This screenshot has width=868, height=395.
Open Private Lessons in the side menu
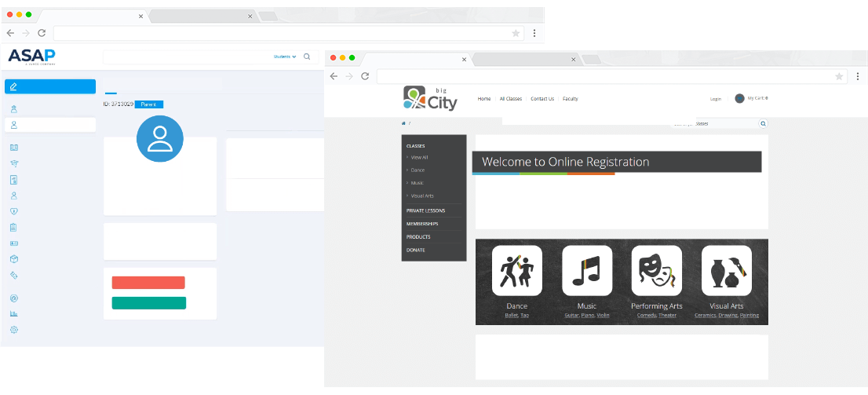coord(425,210)
